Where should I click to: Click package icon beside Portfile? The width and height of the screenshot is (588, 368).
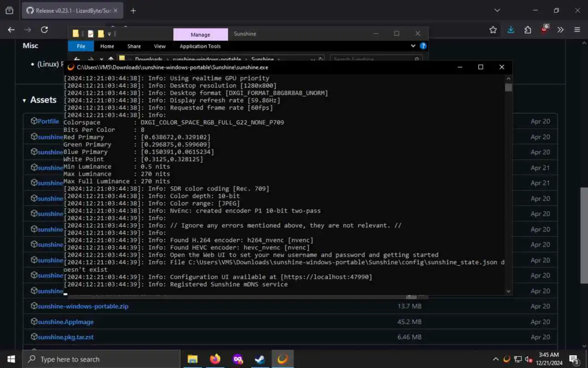click(x=34, y=121)
